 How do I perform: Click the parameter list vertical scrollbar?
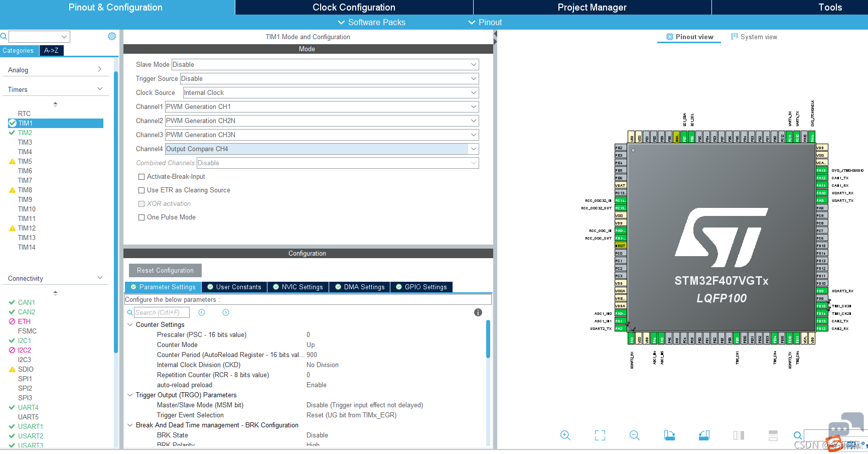(488, 339)
